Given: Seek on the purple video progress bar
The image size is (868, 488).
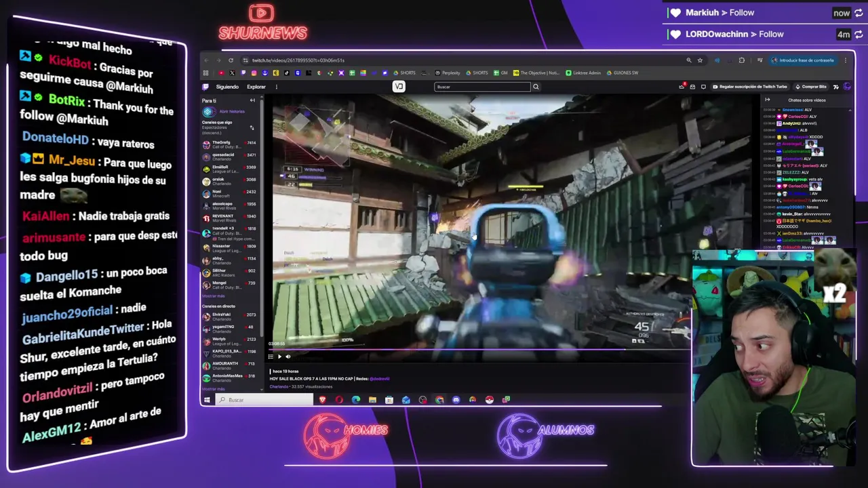Looking at the screenshot, I should click(480, 350).
